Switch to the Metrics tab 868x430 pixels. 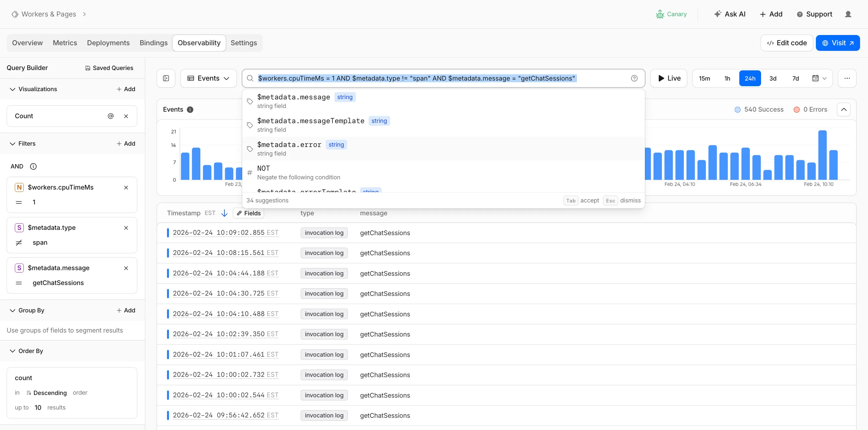tap(65, 43)
